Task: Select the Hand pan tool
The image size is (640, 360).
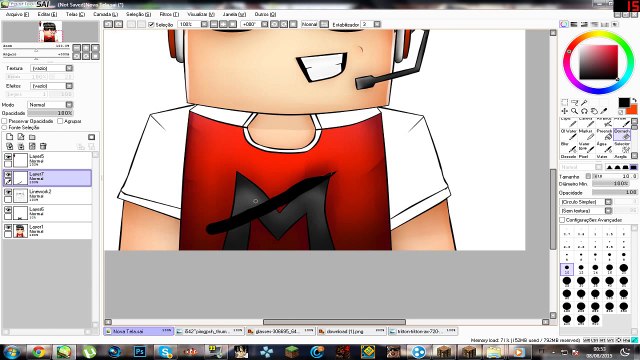Action: (x=594, y=111)
